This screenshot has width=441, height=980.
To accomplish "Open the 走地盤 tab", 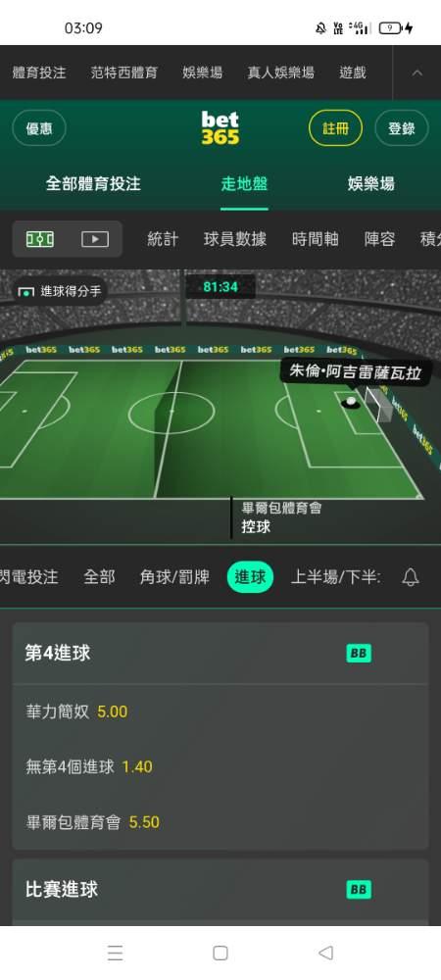I will [x=244, y=184].
